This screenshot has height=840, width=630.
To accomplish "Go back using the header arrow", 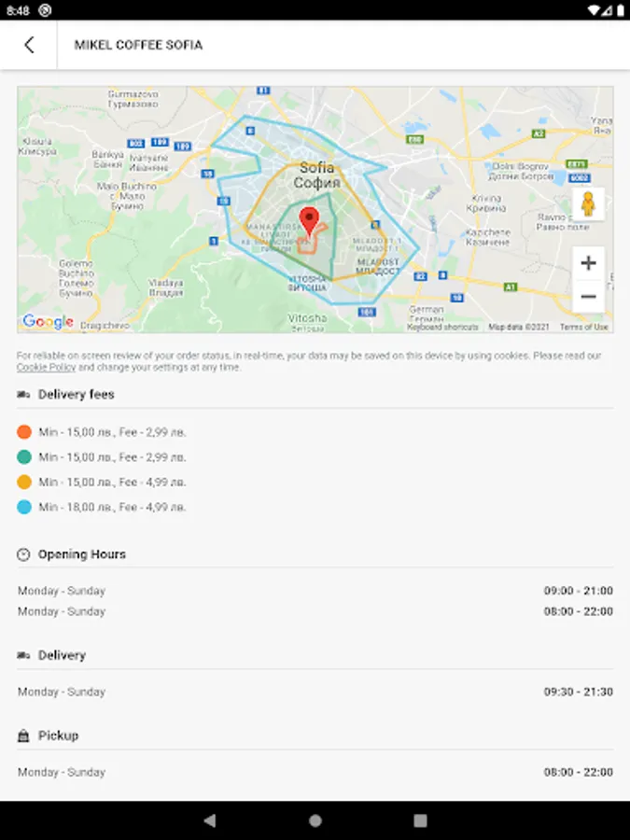I will coord(29,45).
